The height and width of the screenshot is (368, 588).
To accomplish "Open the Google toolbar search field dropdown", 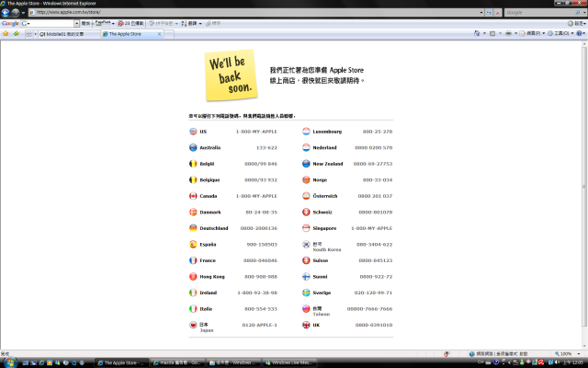I will tap(77, 23).
